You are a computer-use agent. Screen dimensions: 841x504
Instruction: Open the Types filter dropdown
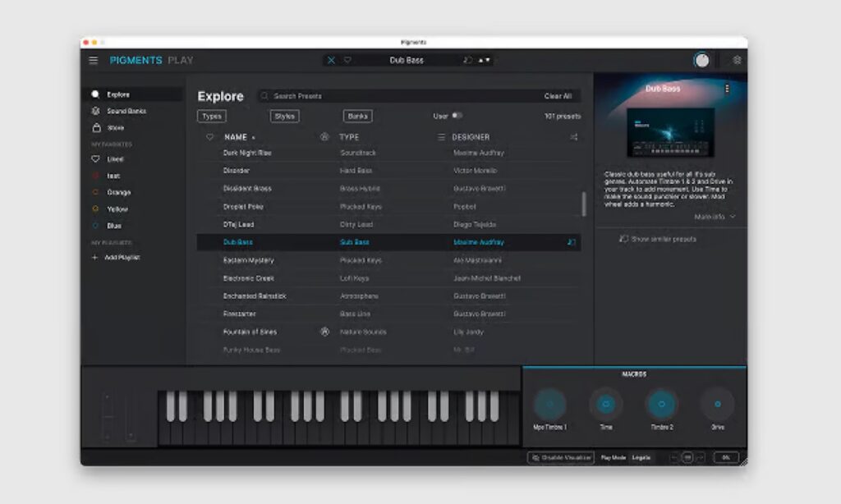point(212,116)
